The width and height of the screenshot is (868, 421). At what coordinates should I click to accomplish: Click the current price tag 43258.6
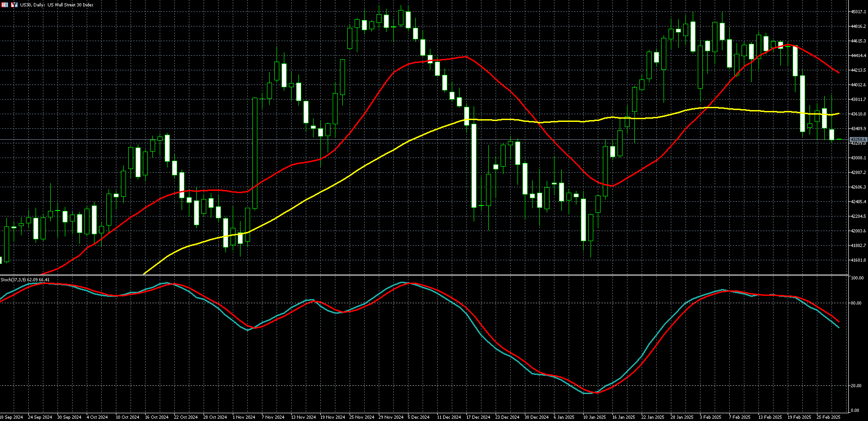[858, 139]
